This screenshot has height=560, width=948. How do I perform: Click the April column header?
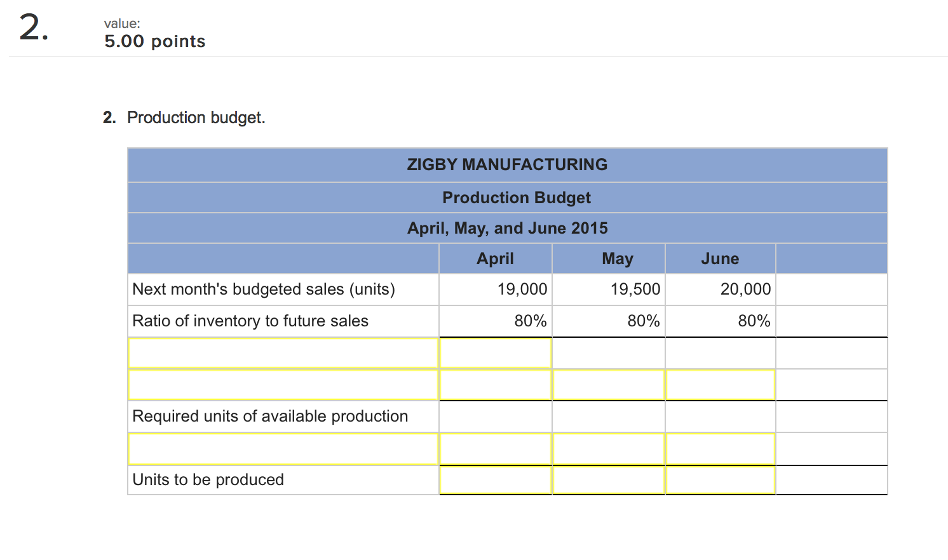(495, 259)
